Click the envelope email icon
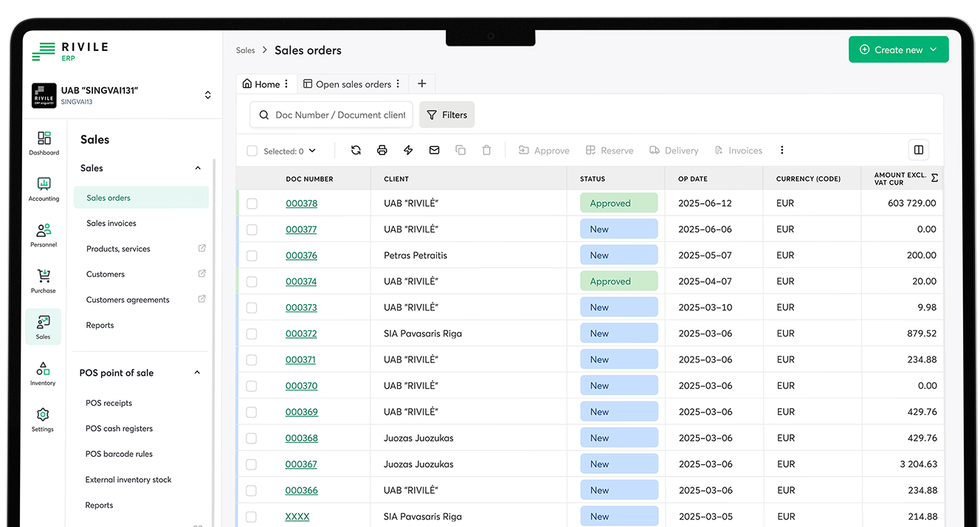Image resolution: width=980 pixels, height=527 pixels. pos(434,150)
